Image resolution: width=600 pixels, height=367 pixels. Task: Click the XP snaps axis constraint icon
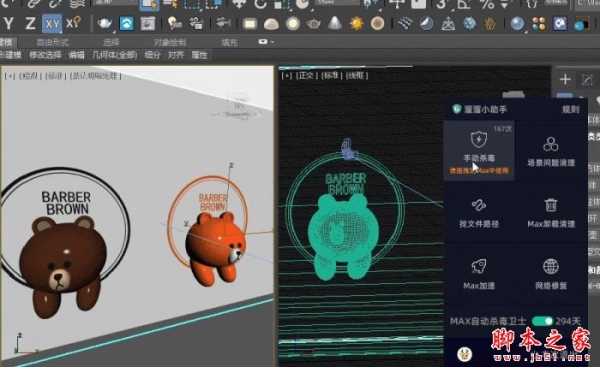click(x=73, y=23)
